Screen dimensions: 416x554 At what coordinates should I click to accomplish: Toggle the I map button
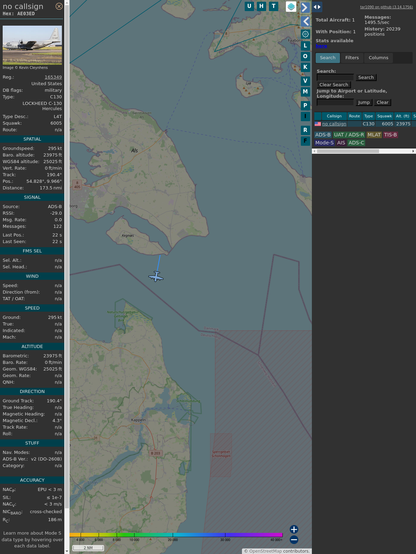point(305,116)
